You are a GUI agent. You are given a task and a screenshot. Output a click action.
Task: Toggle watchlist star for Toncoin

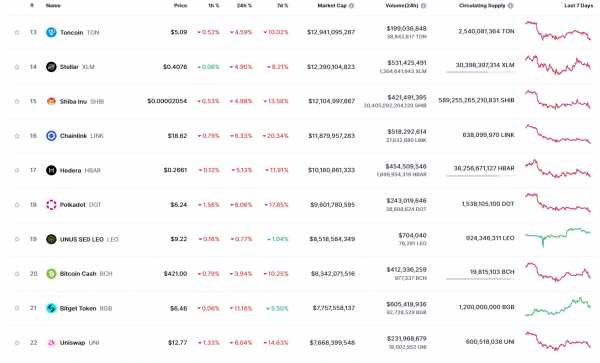17,33
